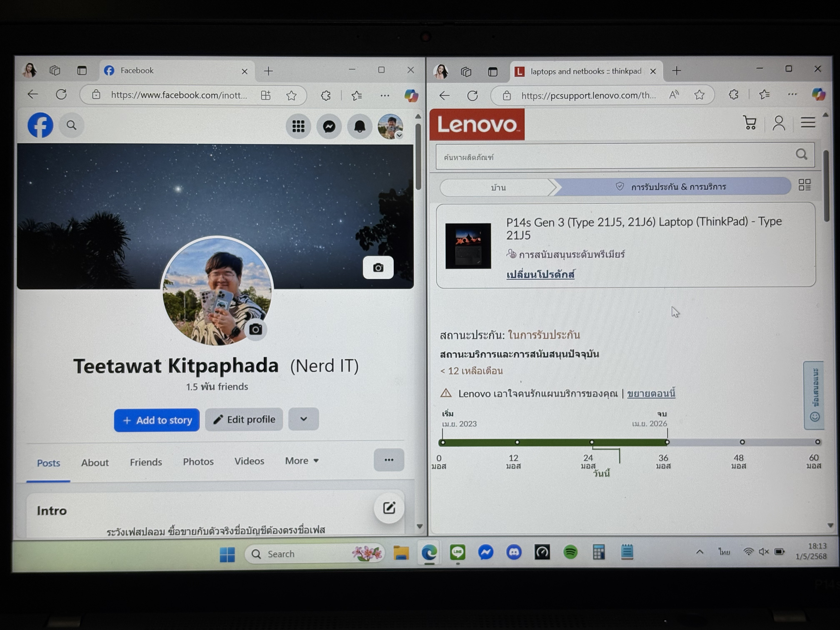
Task: Click ขยายตอนนี้ link
Action: [651, 393]
